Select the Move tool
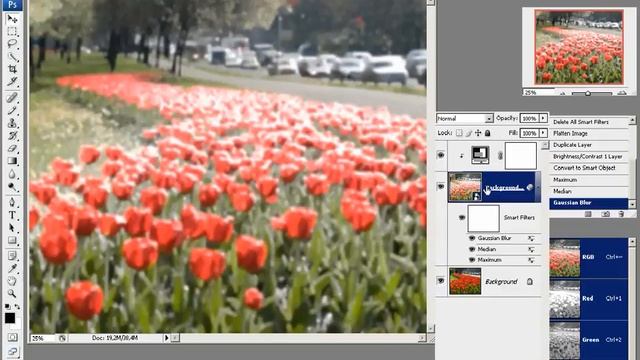Image resolution: width=640 pixels, height=360 pixels. click(12, 19)
